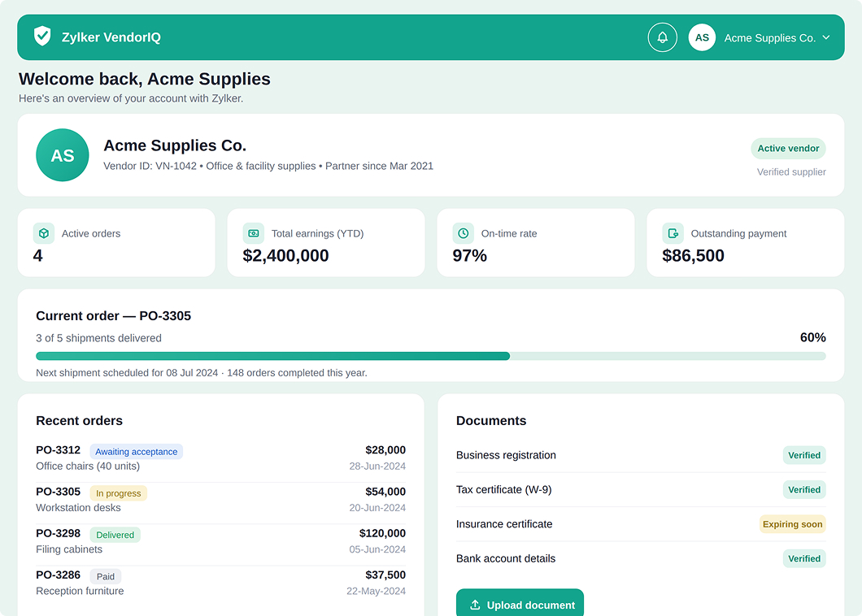Image resolution: width=862 pixels, height=616 pixels.
Task: Open order PO-3312
Action: pos(220,458)
